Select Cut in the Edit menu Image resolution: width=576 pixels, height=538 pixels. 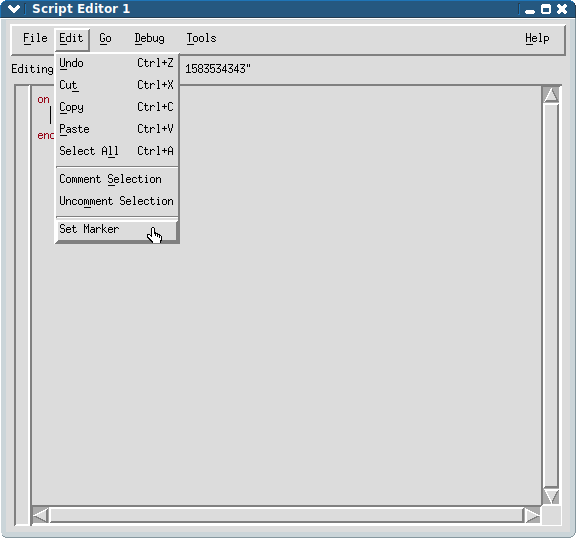[117, 85]
